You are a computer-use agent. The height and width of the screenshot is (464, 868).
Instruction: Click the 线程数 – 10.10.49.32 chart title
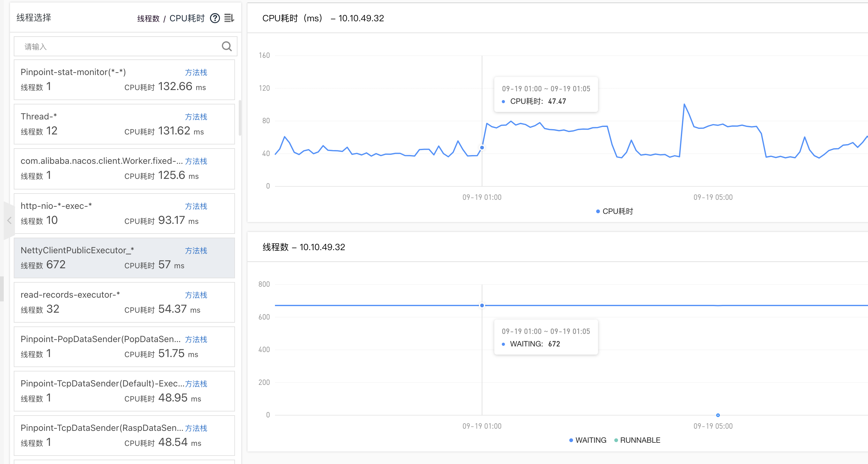click(x=304, y=247)
